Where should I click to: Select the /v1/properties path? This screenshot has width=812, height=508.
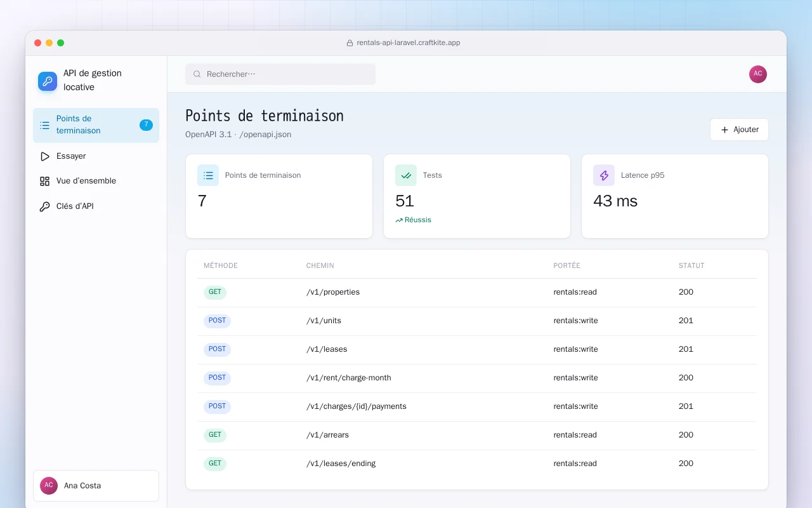333,292
